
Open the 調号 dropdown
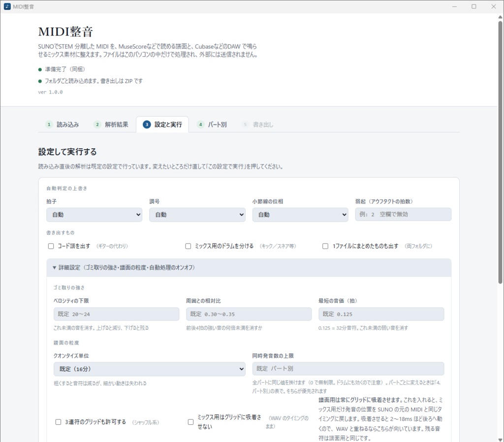tap(197, 215)
